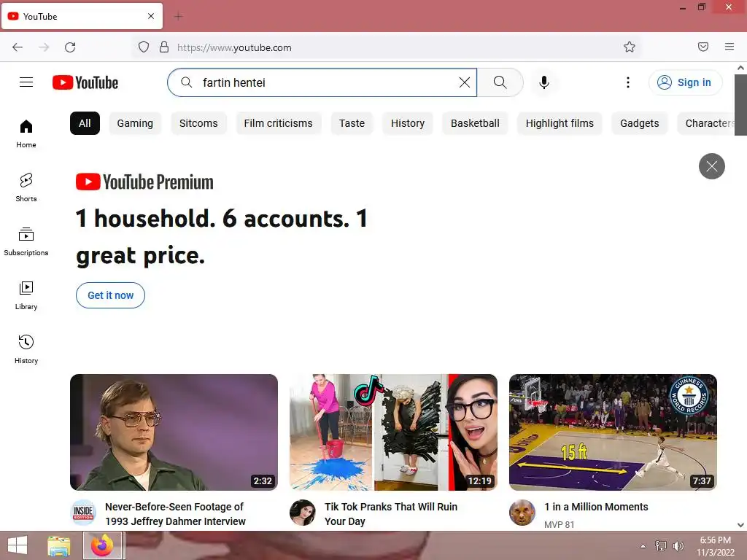The image size is (747, 560).
Task: Reload the page with the refresh icon
Action: (x=70, y=47)
